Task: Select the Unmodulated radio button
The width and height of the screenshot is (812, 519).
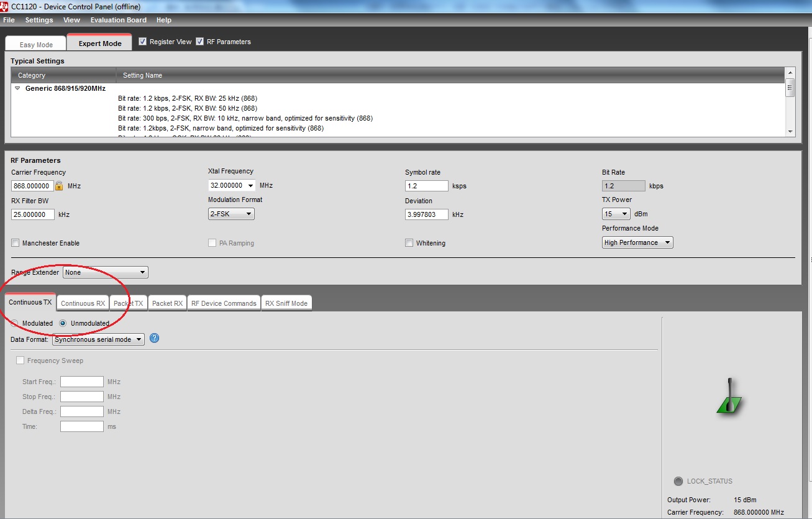Action: pos(63,323)
